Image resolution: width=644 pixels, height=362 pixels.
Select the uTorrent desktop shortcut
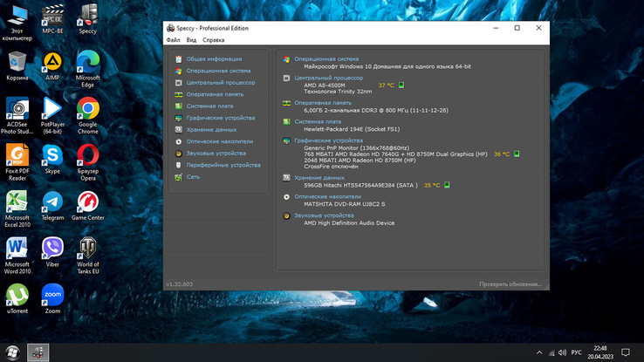tap(17, 299)
